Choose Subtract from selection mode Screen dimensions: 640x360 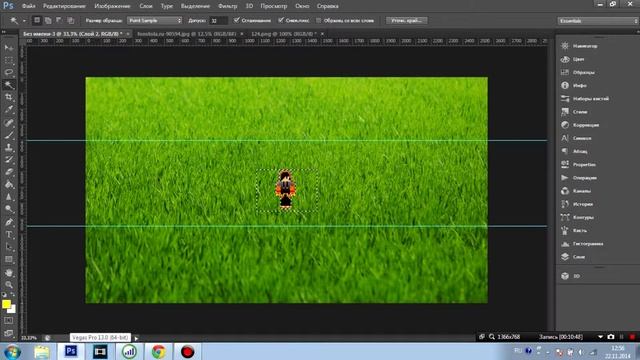point(59,20)
